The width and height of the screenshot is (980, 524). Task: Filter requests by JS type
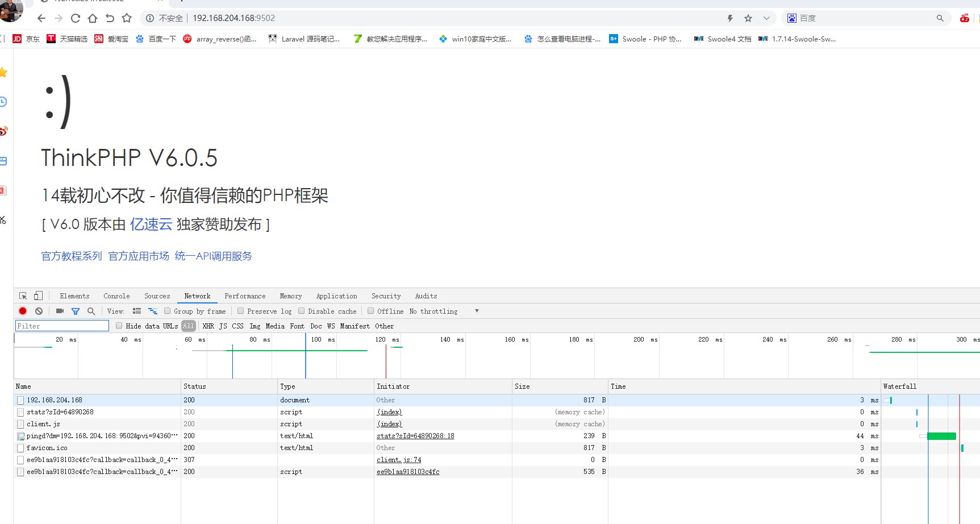click(223, 326)
